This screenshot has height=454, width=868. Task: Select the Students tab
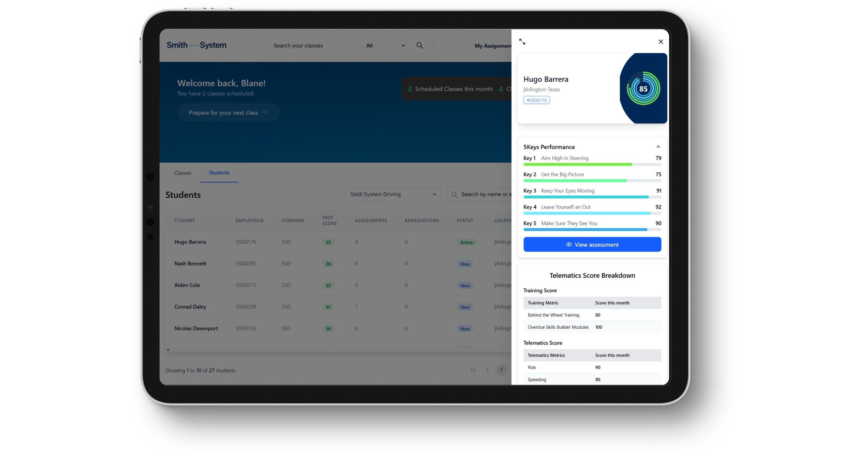[x=219, y=173]
